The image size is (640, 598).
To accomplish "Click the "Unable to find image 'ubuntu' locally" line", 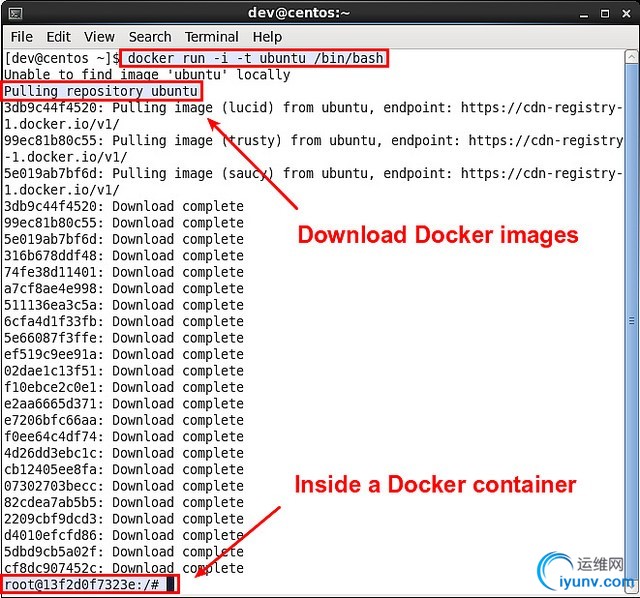I will pyautogui.click(x=147, y=75).
